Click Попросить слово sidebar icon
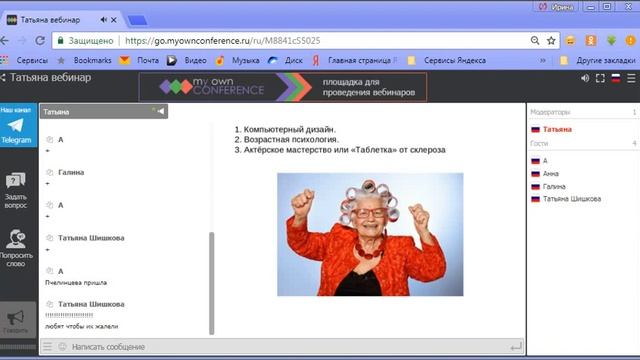This screenshot has height=360, width=640. (x=16, y=248)
